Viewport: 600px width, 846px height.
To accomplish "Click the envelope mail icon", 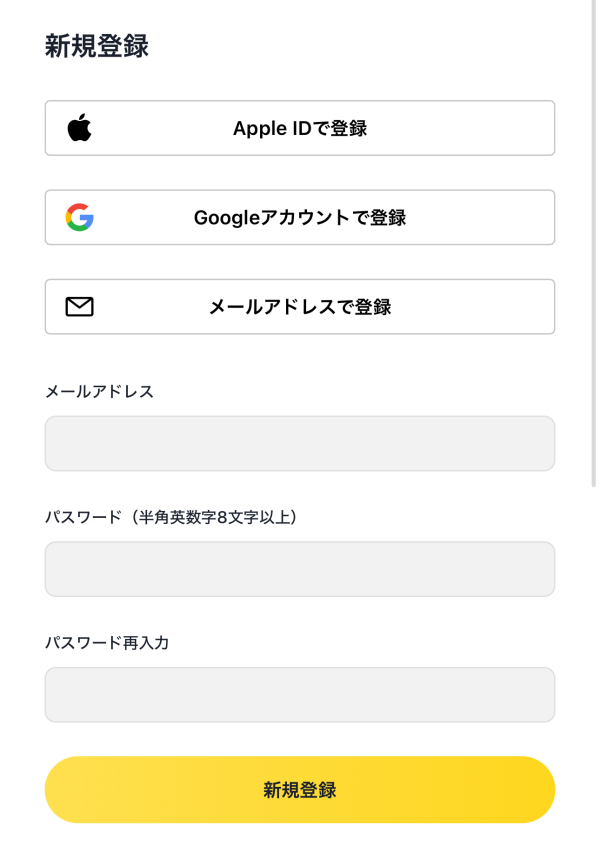I will click(x=79, y=307).
